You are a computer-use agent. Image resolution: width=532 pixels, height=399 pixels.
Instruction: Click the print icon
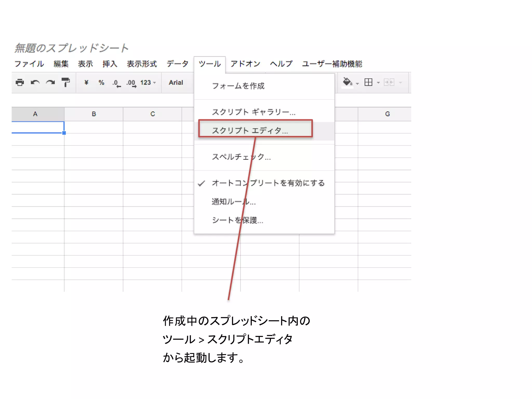tap(20, 83)
